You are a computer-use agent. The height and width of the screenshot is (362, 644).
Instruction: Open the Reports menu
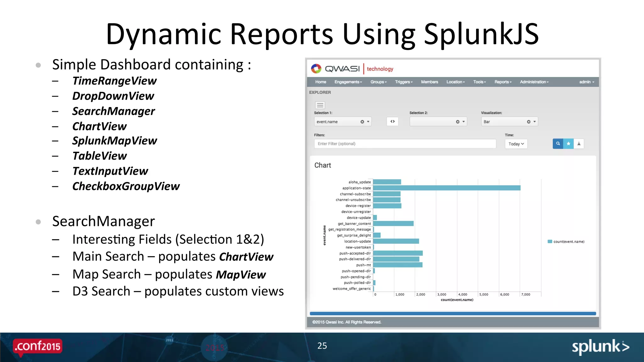503,82
